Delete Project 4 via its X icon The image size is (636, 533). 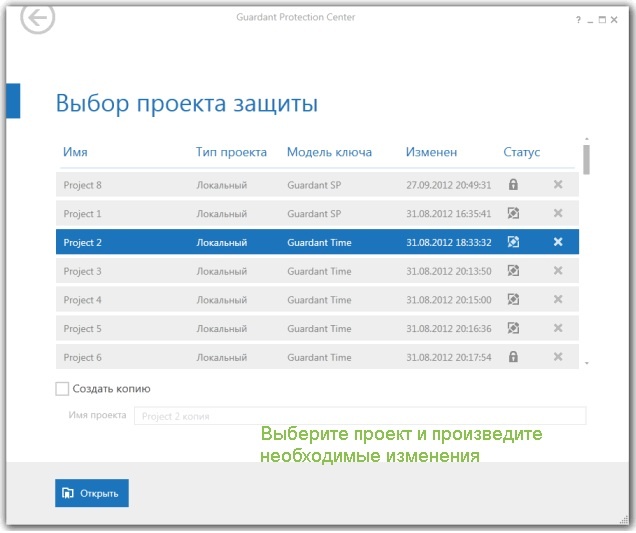click(x=558, y=300)
